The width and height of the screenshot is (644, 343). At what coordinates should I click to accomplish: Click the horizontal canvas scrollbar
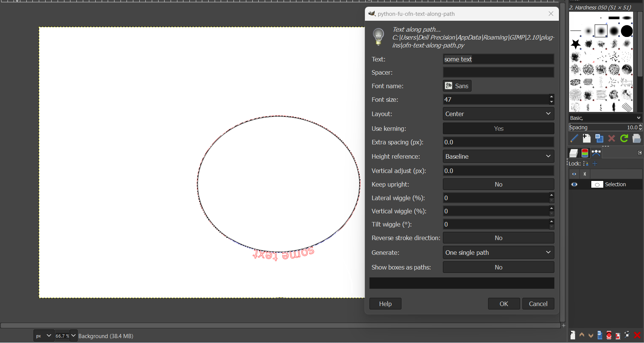280,325
